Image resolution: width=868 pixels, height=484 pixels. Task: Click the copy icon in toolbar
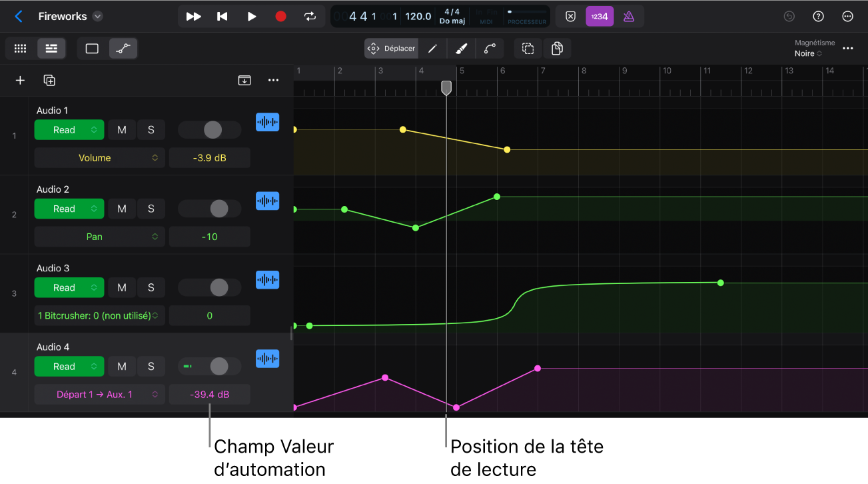(557, 49)
